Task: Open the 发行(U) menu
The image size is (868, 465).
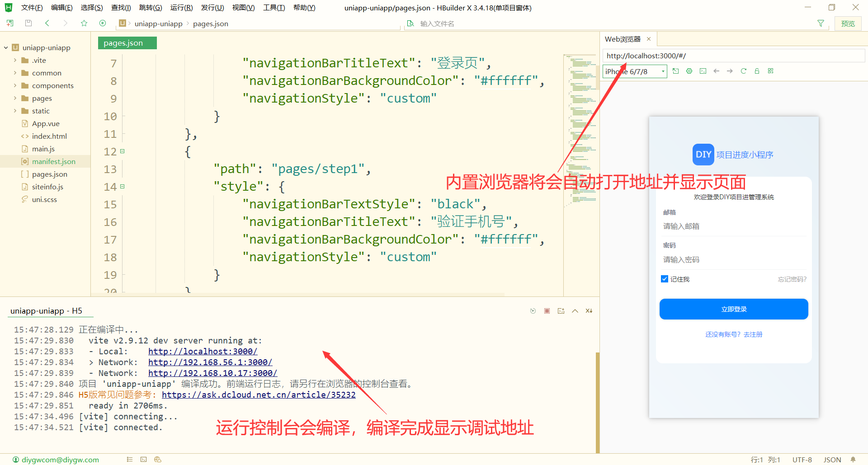Action: pyautogui.click(x=212, y=8)
